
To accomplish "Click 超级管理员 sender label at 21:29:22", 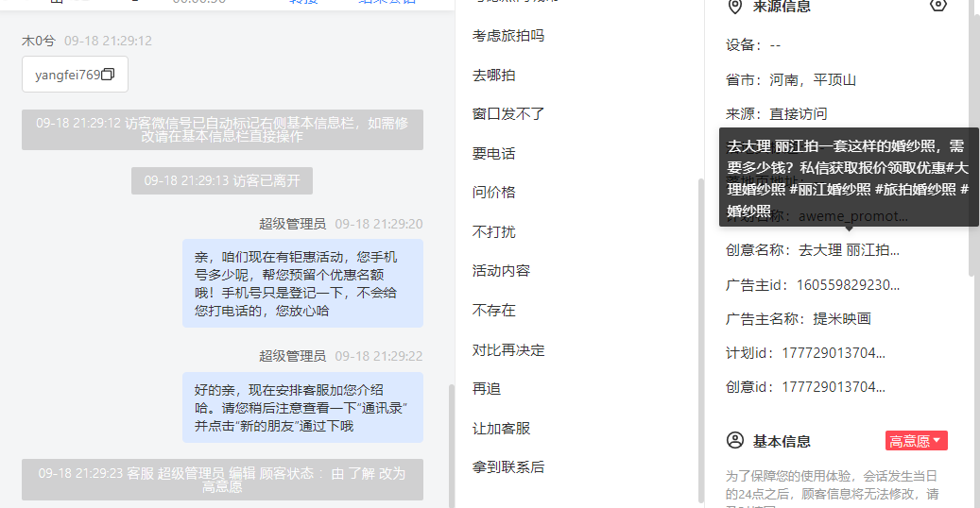I will pos(293,356).
